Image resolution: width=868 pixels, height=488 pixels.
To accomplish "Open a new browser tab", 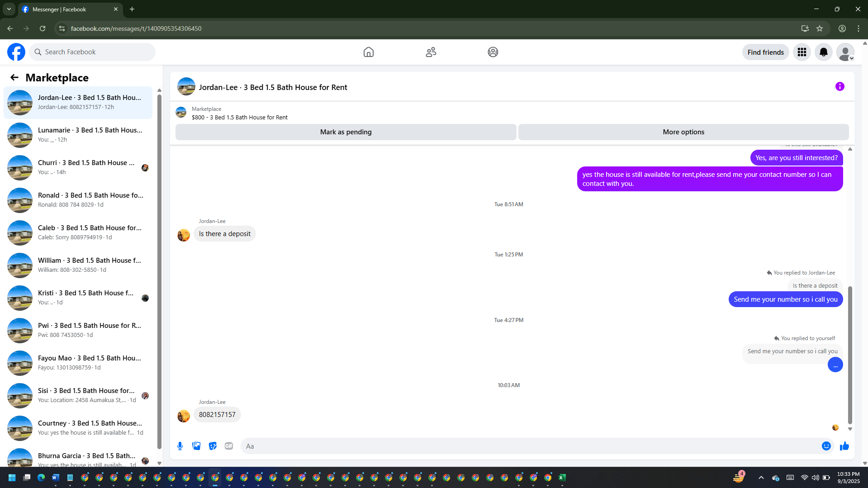I will (132, 9).
